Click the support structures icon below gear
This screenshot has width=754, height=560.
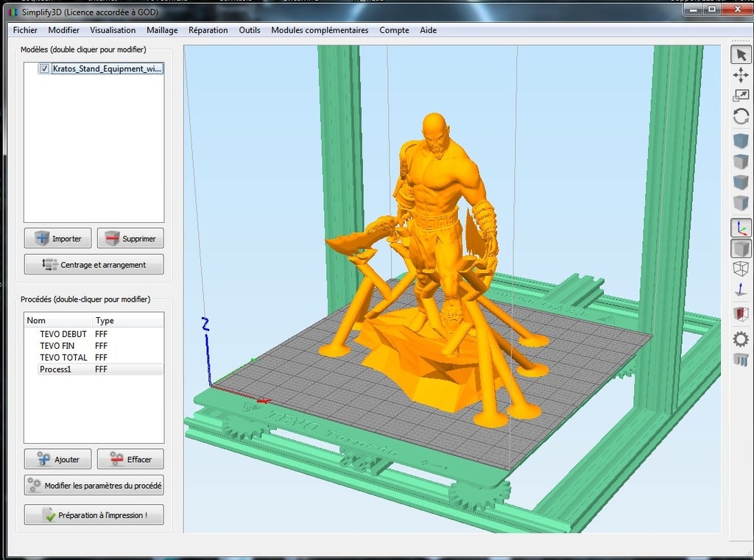[x=741, y=360]
